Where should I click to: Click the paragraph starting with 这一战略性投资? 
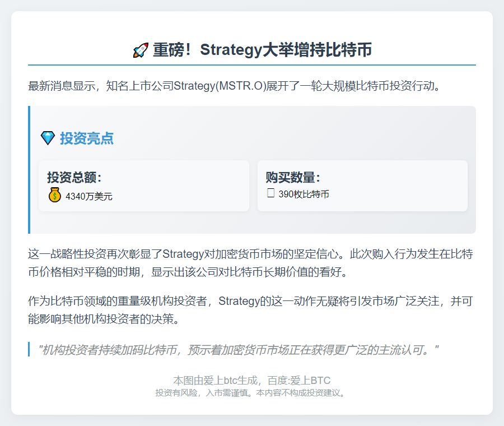251,263
